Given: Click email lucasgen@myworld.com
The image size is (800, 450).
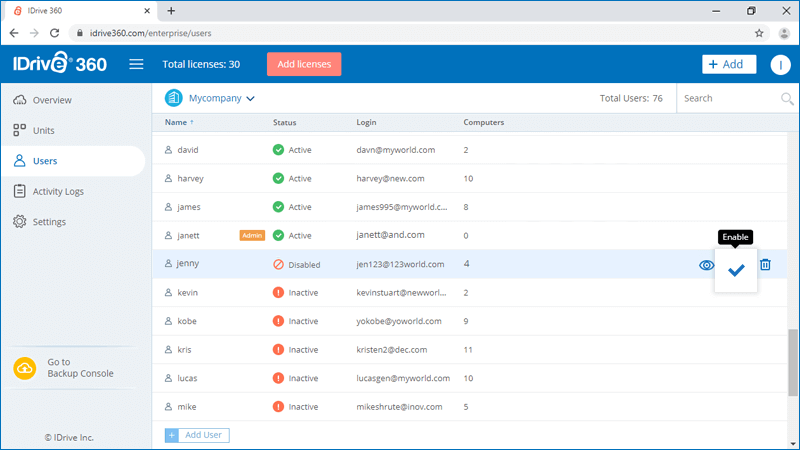Looking at the screenshot, I should coord(403,378).
